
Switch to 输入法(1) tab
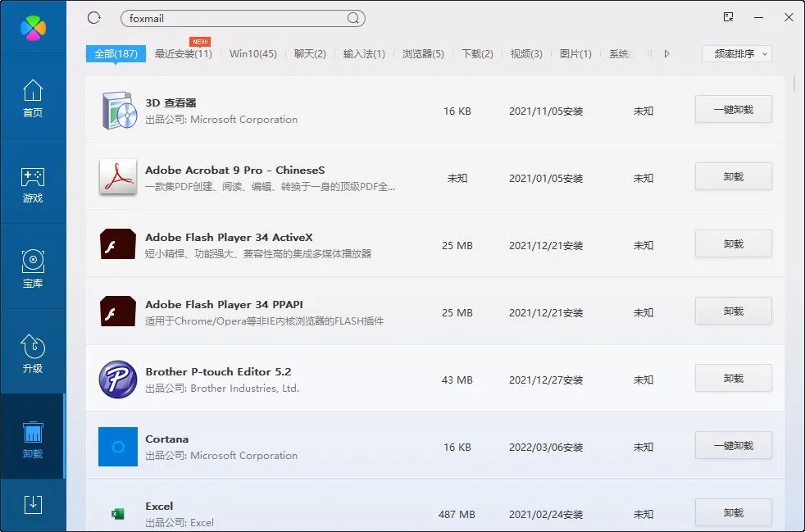(x=364, y=54)
